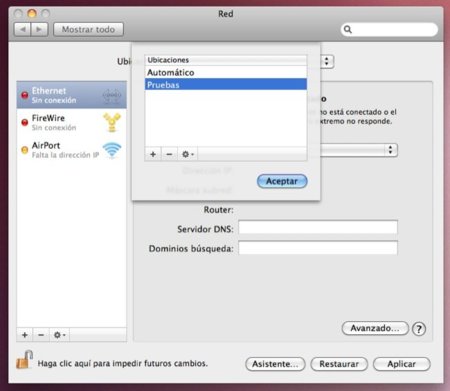Select the Pruebas location row
This screenshot has height=391, width=450.
coord(226,84)
